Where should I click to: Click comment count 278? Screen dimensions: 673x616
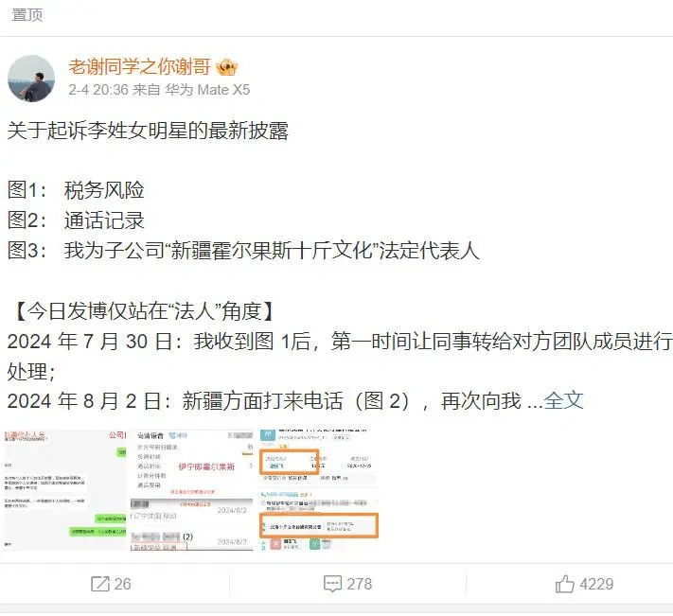coord(360,584)
